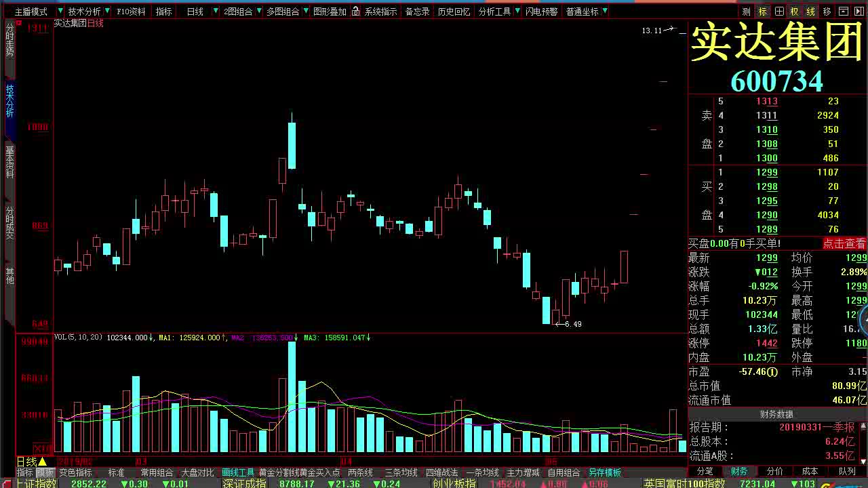Click the window-layout grid icon at top right
Screen dimensions: 868x488
(778, 12)
